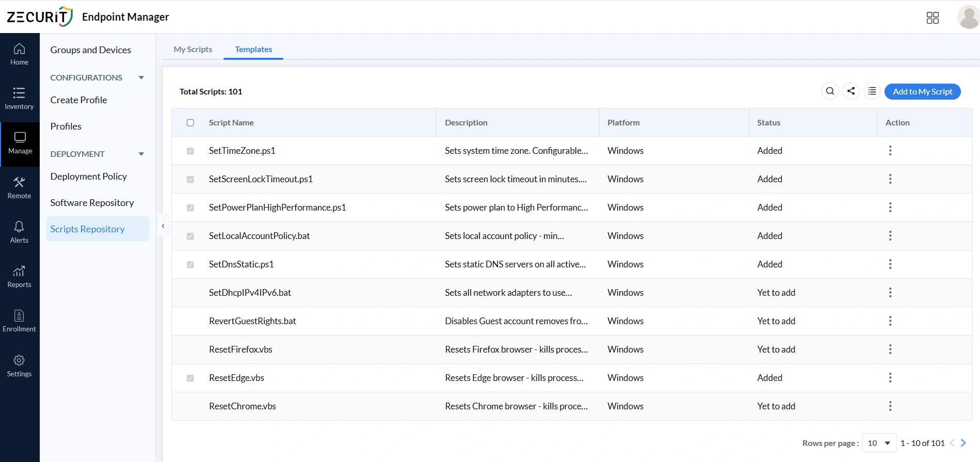Open action menu for ResetFirefox.vbs
The width and height of the screenshot is (980, 462).
pyautogui.click(x=890, y=349)
